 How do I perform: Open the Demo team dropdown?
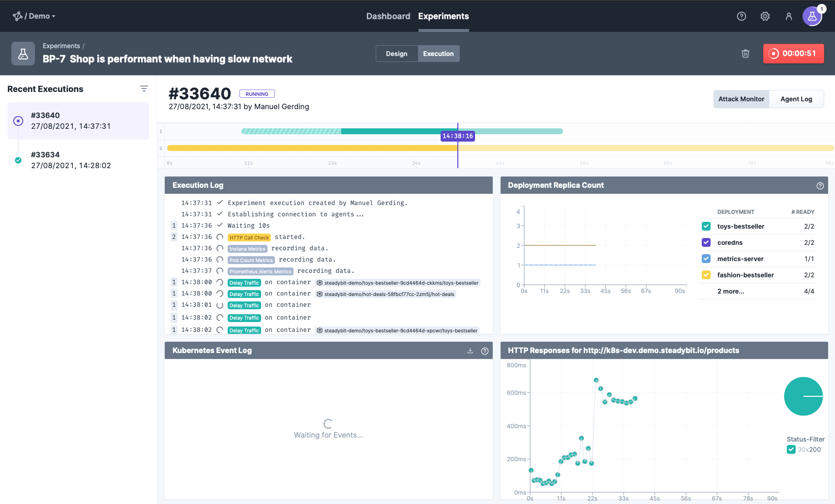point(41,16)
